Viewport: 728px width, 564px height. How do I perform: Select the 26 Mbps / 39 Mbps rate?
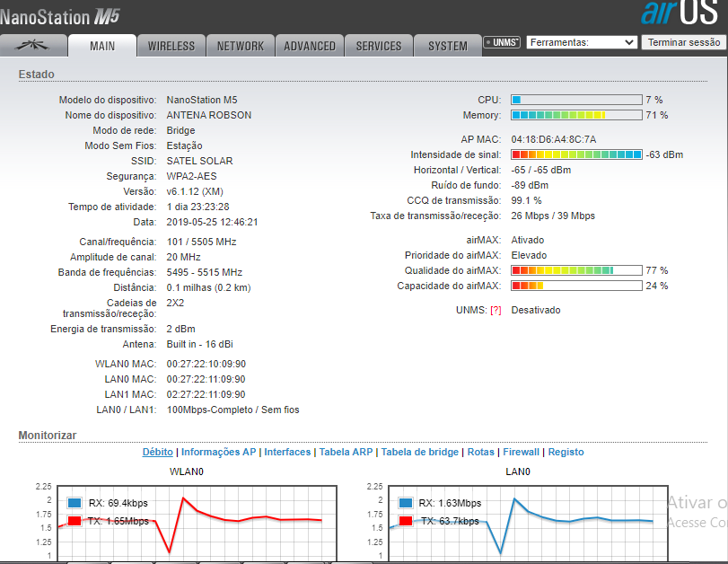(x=553, y=216)
